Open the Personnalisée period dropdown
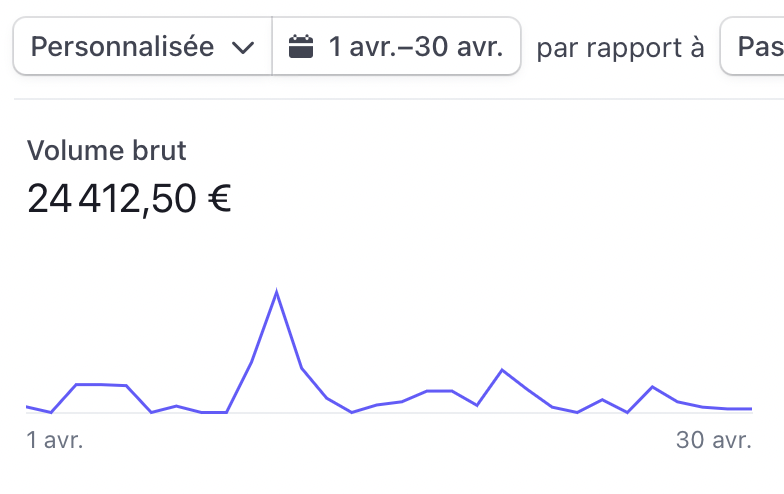Viewport: 784px width, 494px height. [142, 46]
